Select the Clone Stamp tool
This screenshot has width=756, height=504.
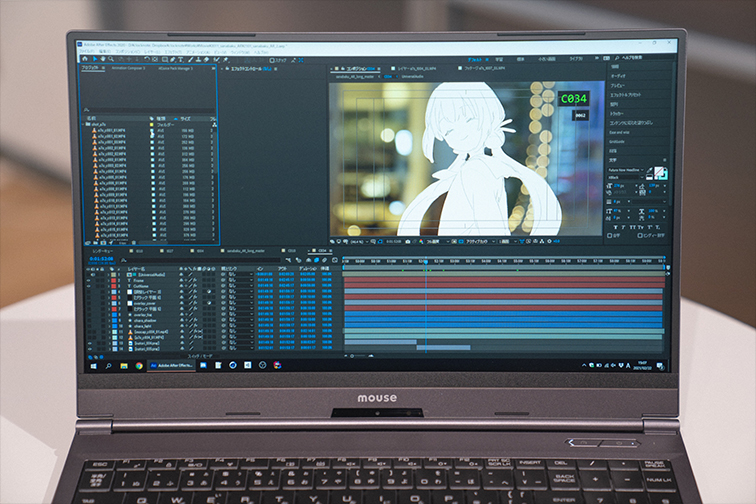coord(198,59)
